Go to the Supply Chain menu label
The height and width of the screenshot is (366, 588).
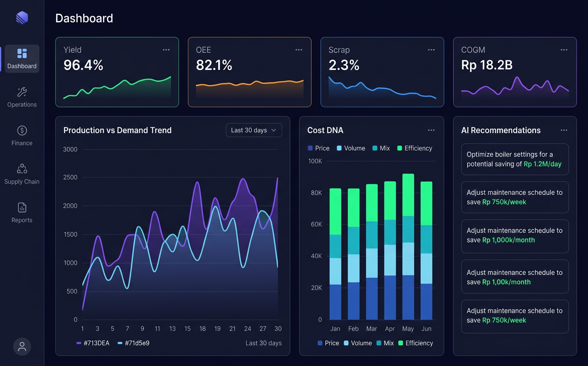coord(22,182)
